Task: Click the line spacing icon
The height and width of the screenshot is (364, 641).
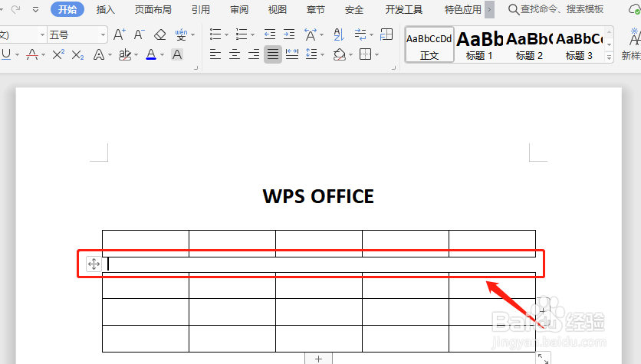Action: coord(312,54)
